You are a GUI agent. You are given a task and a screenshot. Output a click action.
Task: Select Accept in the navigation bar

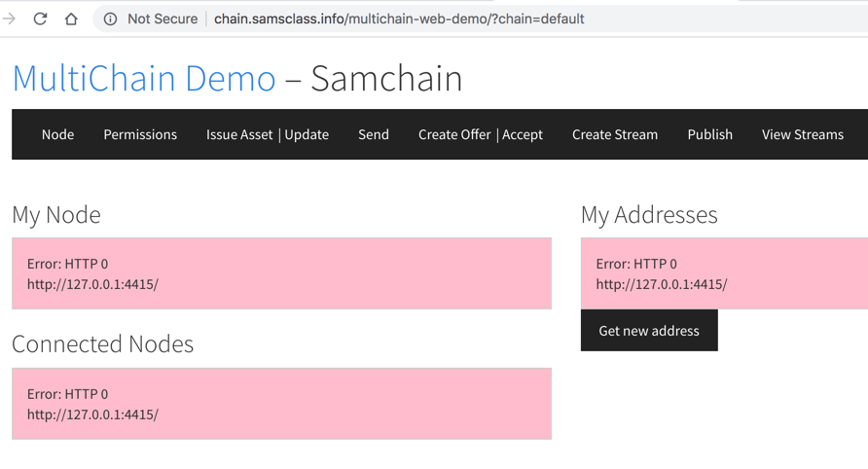[523, 134]
